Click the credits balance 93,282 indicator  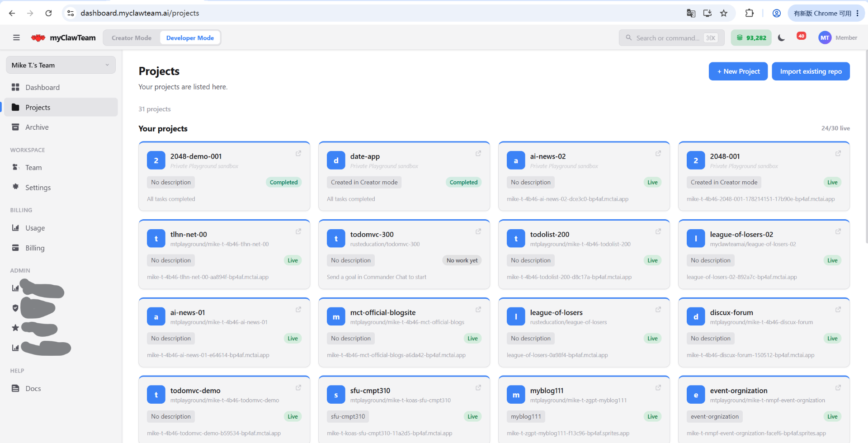751,38
